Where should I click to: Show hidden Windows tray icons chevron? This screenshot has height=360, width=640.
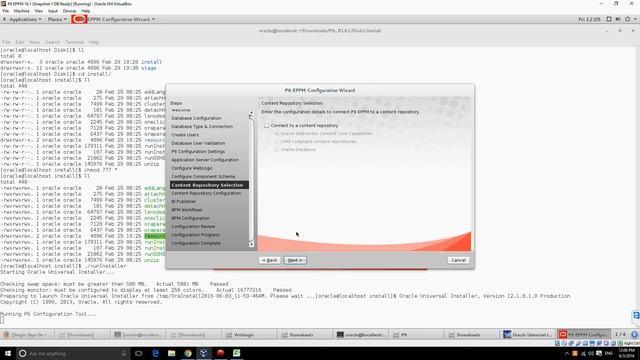tap(567, 353)
